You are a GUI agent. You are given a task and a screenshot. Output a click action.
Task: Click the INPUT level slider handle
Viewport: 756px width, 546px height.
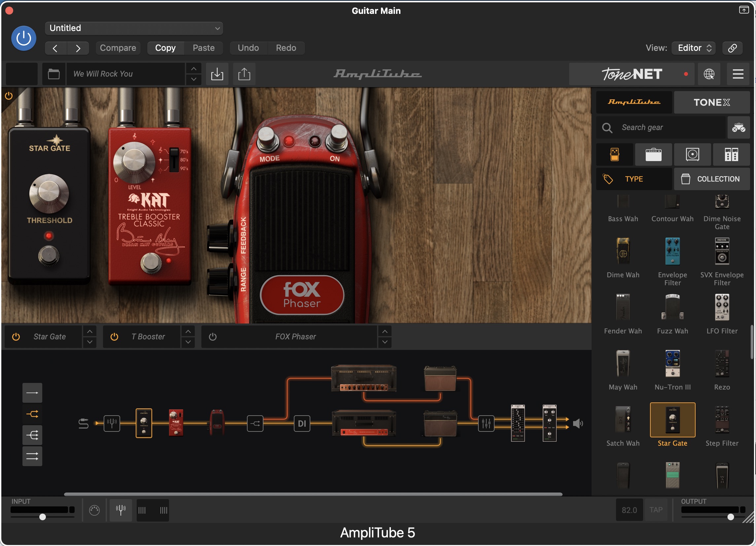click(x=42, y=517)
